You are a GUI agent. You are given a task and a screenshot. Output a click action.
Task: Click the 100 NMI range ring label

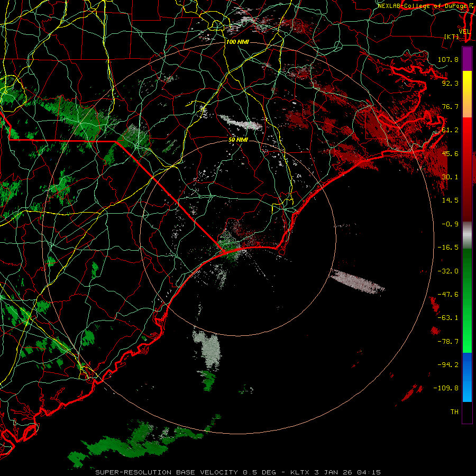click(237, 42)
